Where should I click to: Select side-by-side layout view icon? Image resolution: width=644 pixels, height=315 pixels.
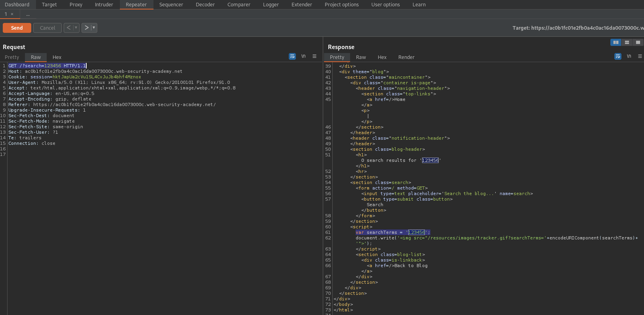[616, 42]
